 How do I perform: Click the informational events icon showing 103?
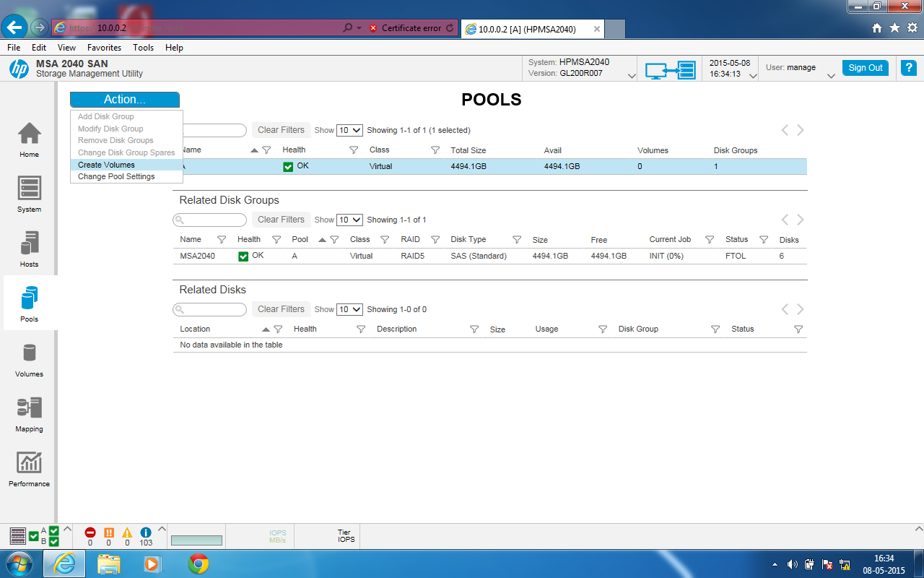[144, 532]
